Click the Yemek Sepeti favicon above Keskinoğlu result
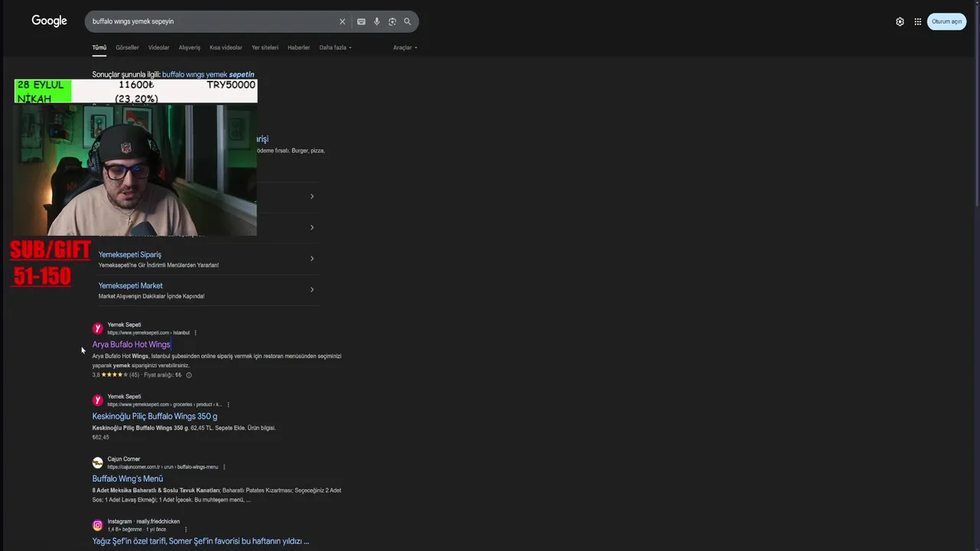Viewport: 980px width, 551px height. (97, 400)
